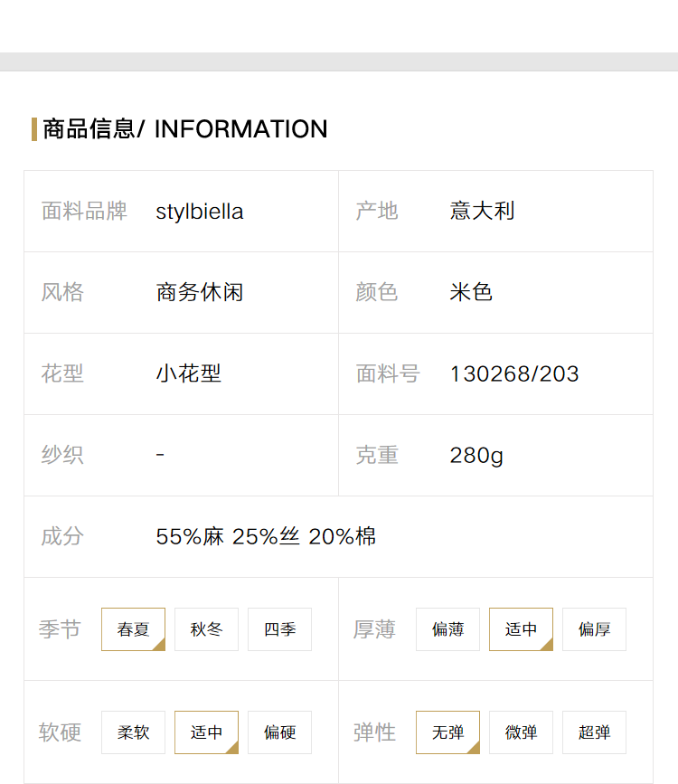Choose the 四季 season option

coord(279,629)
